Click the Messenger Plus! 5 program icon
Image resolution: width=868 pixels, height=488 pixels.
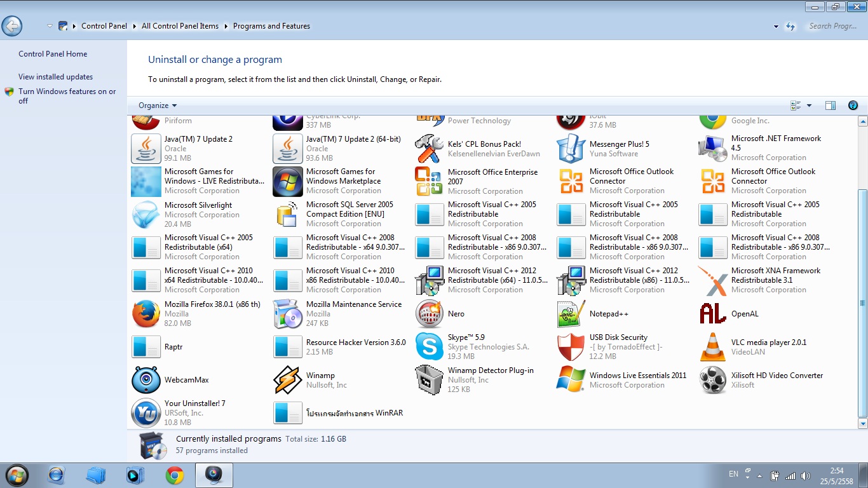[x=571, y=149]
